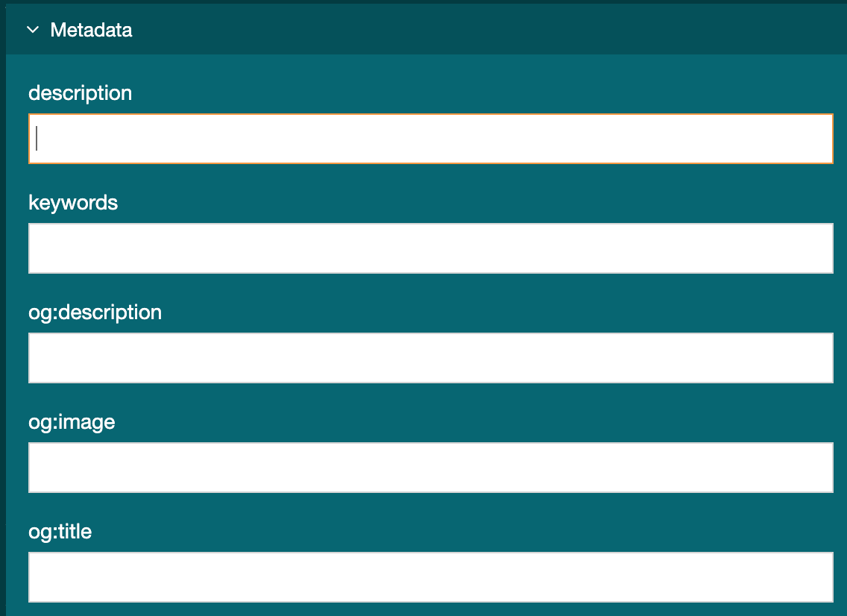Click the description field label
This screenshot has height=616, width=847.
[x=80, y=93]
